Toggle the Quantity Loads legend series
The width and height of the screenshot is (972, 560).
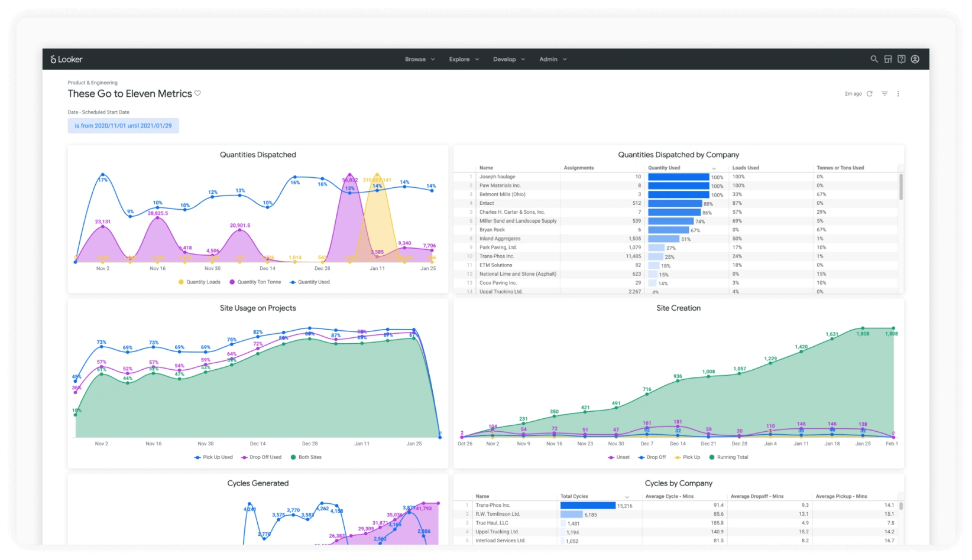pyautogui.click(x=199, y=282)
